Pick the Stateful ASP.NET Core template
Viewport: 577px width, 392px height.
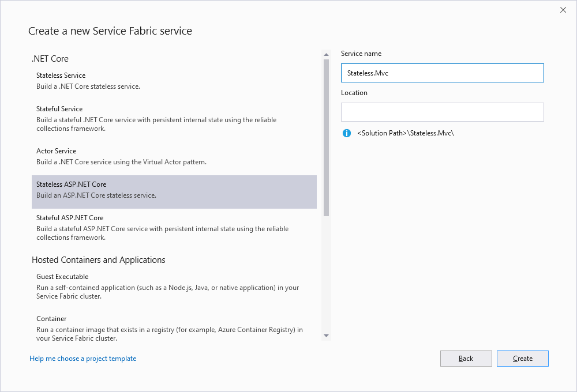pos(174,227)
